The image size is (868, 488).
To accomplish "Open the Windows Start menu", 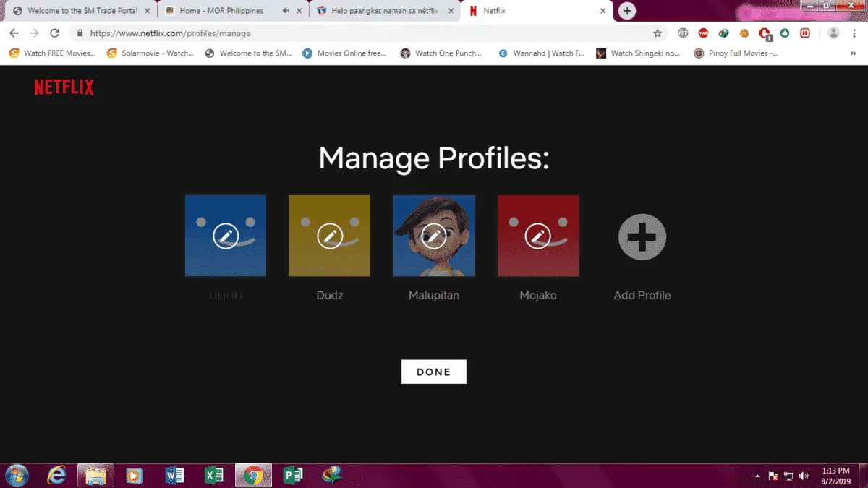I will [x=17, y=475].
